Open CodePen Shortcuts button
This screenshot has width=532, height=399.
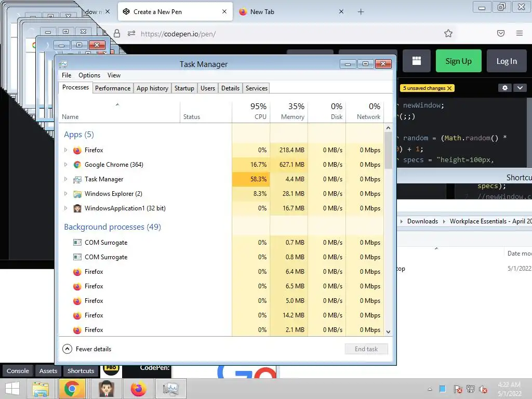click(x=81, y=371)
